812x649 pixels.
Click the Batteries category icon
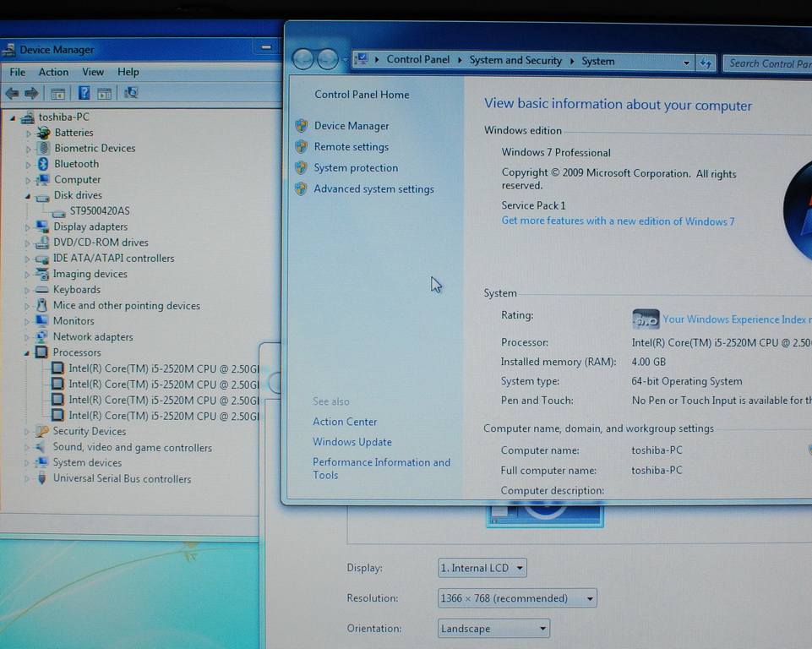click(43, 133)
